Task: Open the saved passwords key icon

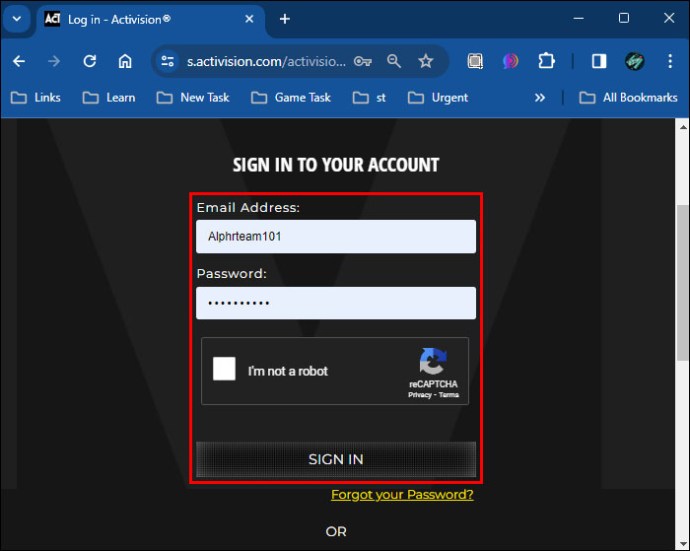Action: coord(363,61)
